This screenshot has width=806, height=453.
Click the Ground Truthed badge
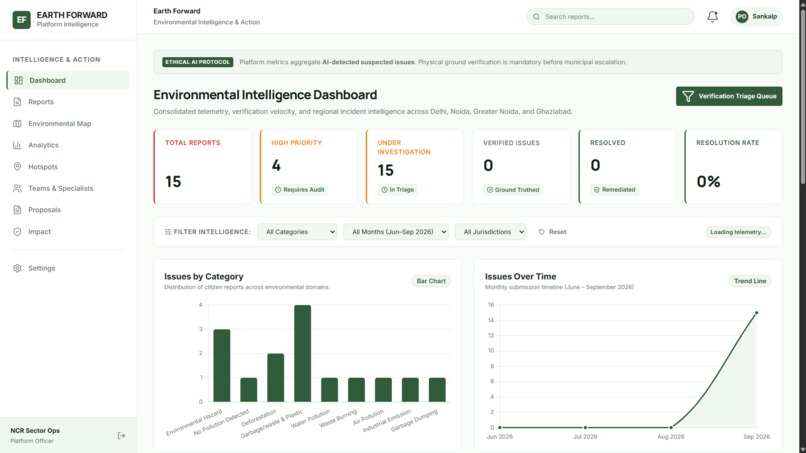point(513,190)
